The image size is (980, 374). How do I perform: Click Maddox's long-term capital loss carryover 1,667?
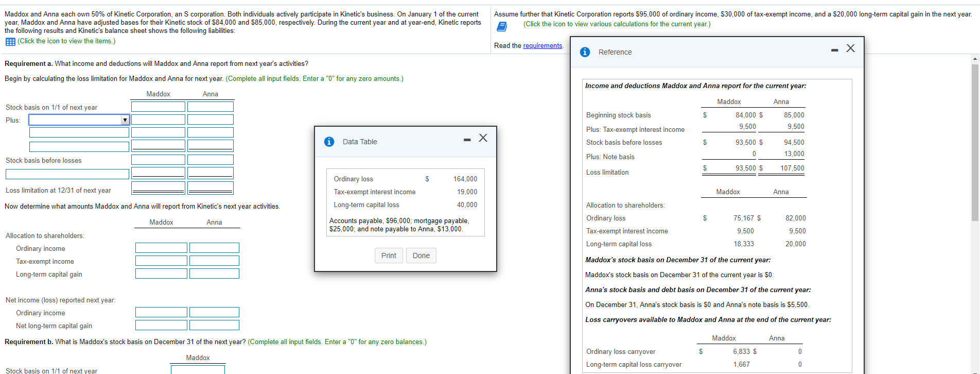(742, 365)
